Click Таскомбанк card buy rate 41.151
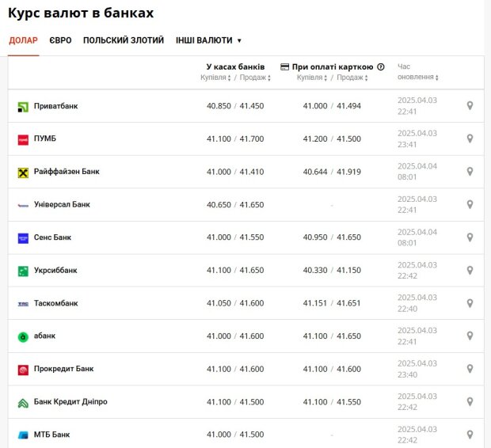Screen dimensions: 491x448 pos(315,303)
